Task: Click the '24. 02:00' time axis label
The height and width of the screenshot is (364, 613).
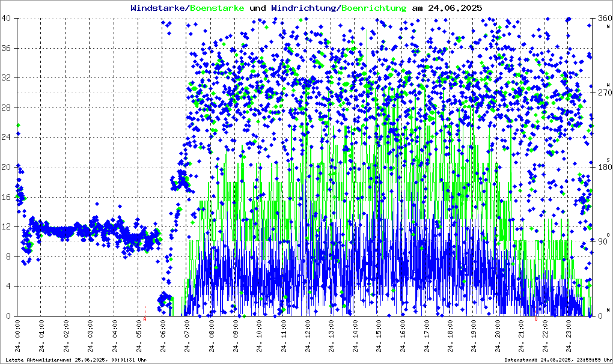Action: 66,336
